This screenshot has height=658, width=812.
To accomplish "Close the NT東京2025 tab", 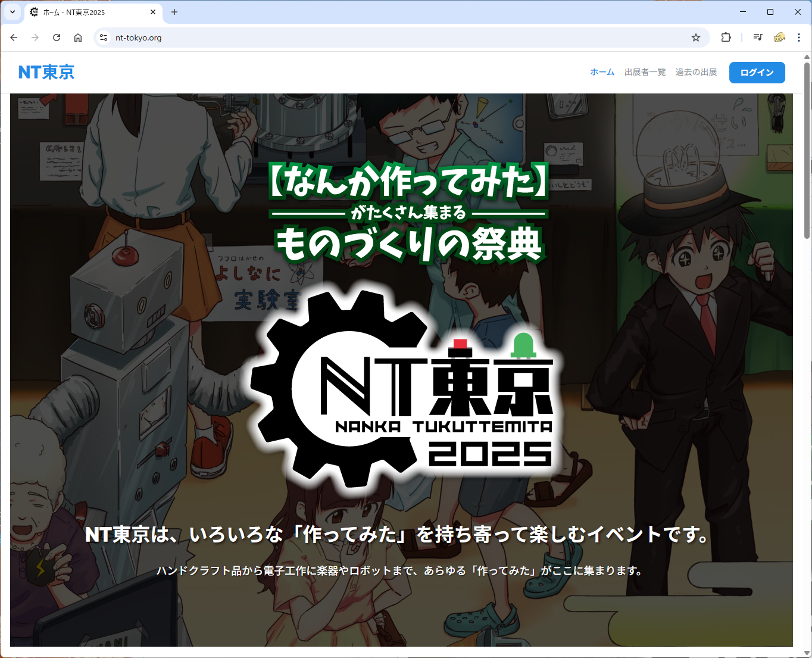I will (x=153, y=12).
